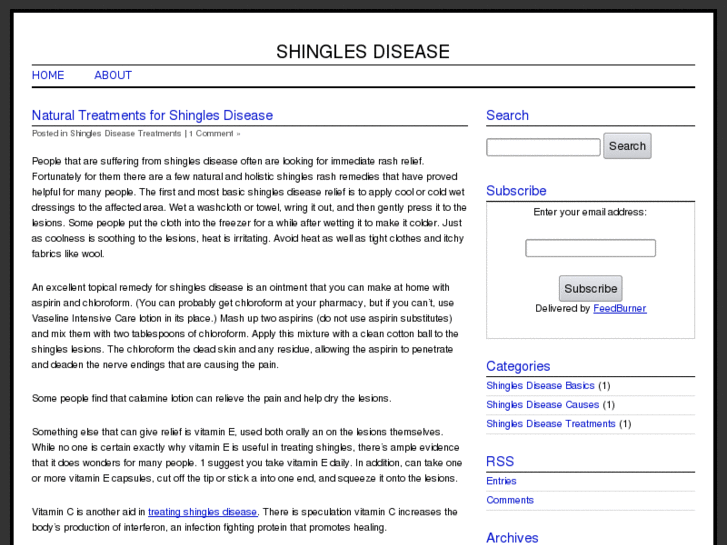Follow the treating shingles disease link
The width and height of the screenshot is (727, 545).
coord(202,512)
